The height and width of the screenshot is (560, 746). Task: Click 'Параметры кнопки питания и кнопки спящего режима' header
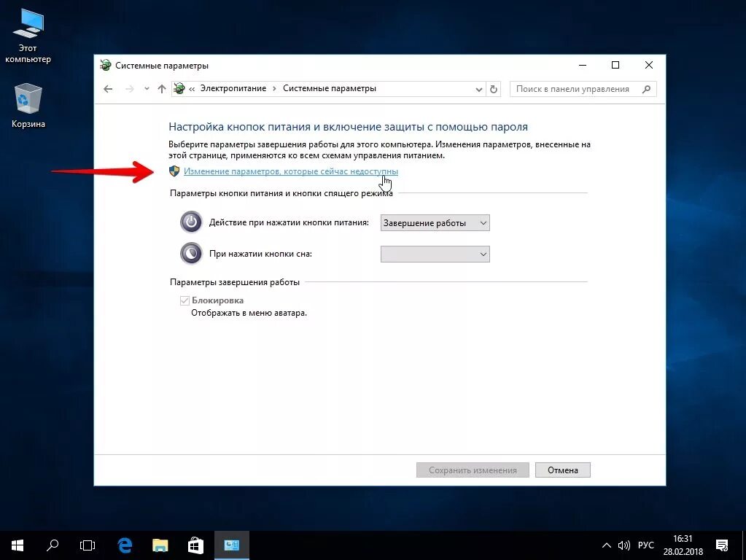click(x=281, y=193)
